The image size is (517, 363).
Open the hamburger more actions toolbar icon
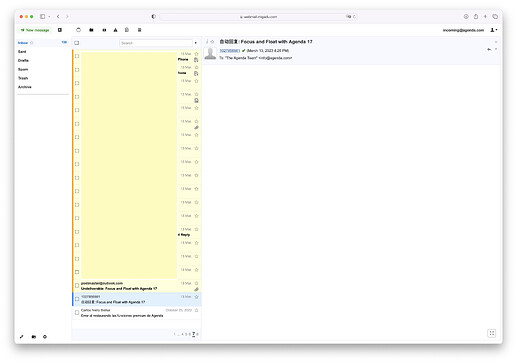[x=139, y=30]
